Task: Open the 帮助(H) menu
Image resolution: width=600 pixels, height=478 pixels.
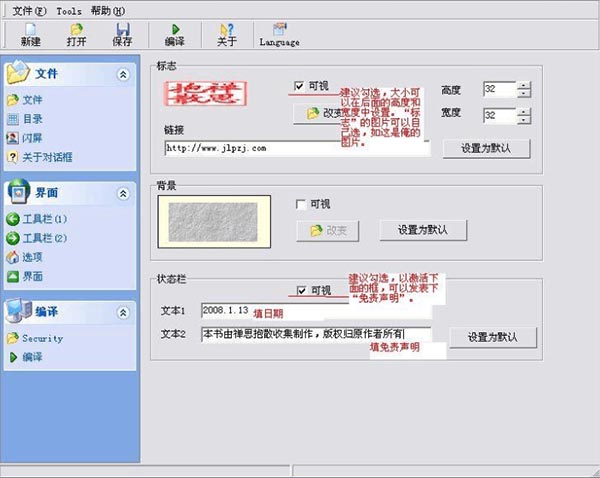Action: point(108,11)
